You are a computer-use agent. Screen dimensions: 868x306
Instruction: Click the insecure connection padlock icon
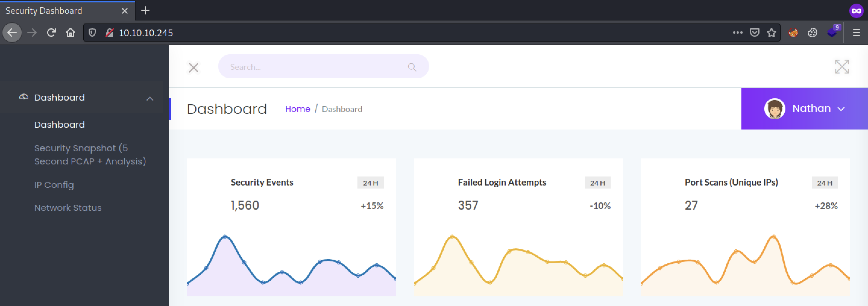[x=109, y=33]
